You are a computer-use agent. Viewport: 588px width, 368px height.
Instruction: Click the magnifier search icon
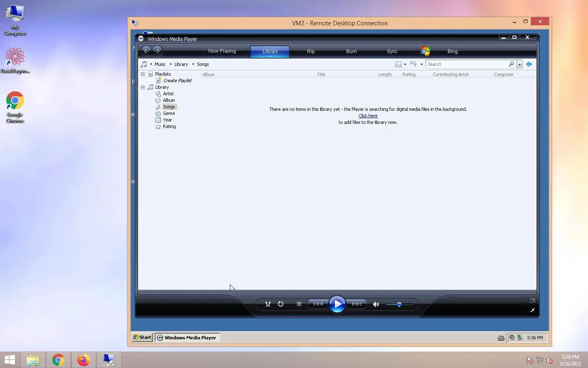pos(511,64)
